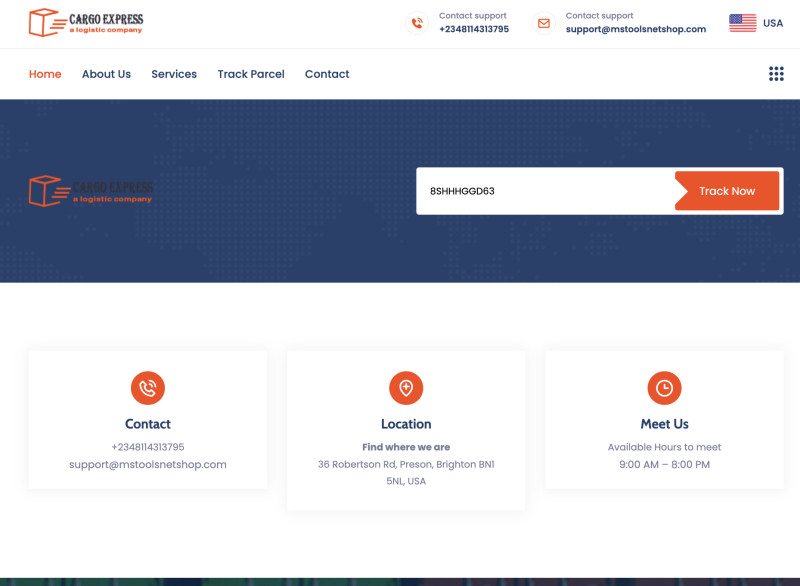Click the tracking number input field

point(545,191)
